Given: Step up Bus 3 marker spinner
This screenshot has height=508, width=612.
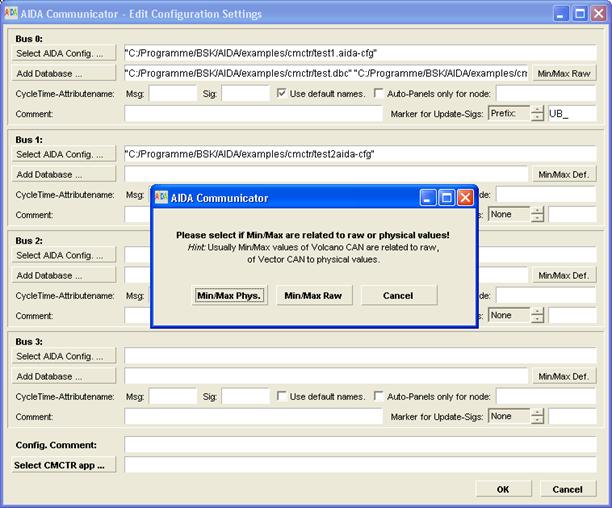Looking at the screenshot, I should 537,413.
